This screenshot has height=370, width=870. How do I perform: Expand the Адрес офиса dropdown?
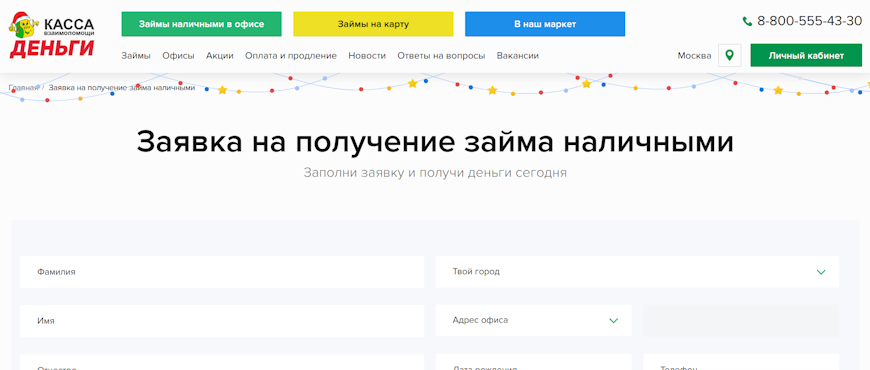click(x=533, y=320)
